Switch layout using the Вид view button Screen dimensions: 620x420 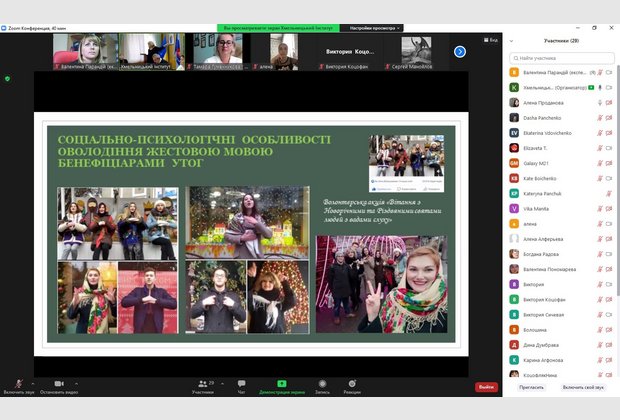click(x=489, y=39)
